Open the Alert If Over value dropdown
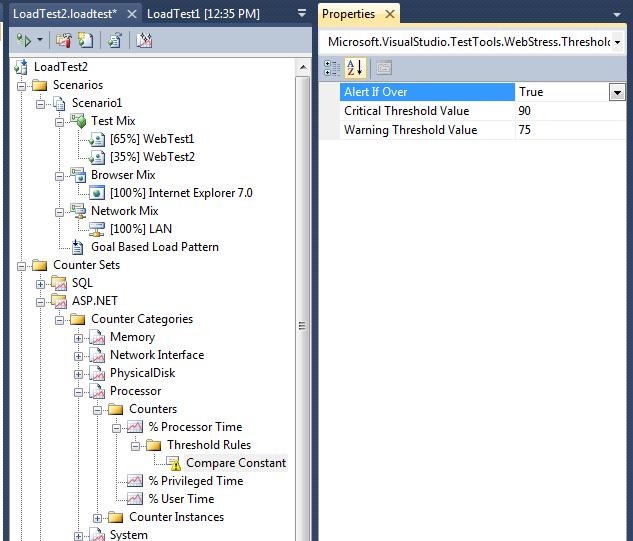Viewport: 633px width, 541px height. click(617, 92)
